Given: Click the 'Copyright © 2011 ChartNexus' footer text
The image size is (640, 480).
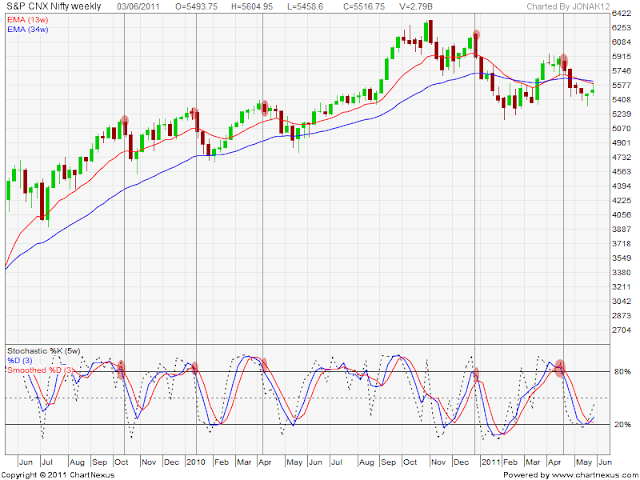Looking at the screenshot, I should (58, 475).
